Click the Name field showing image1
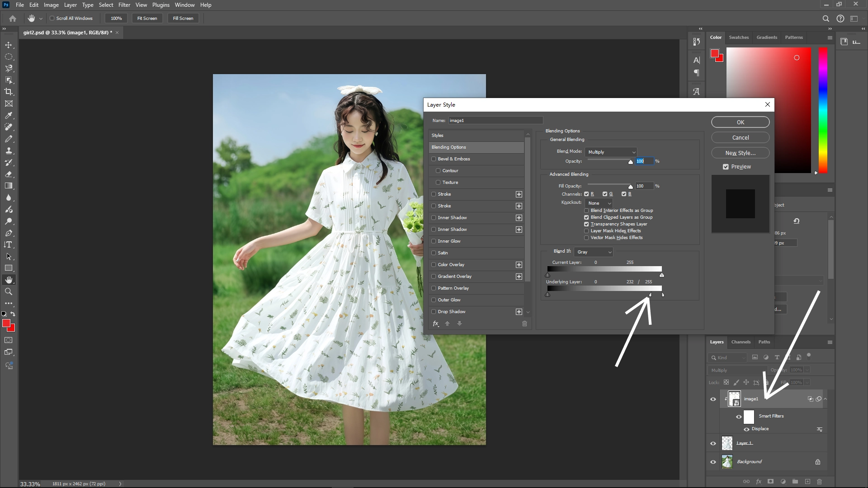The width and height of the screenshot is (868, 488). click(x=495, y=120)
